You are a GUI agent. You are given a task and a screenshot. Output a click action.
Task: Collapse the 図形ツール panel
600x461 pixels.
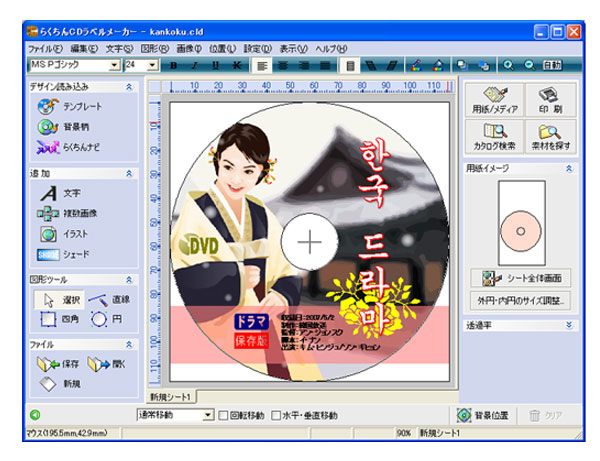point(129,280)
